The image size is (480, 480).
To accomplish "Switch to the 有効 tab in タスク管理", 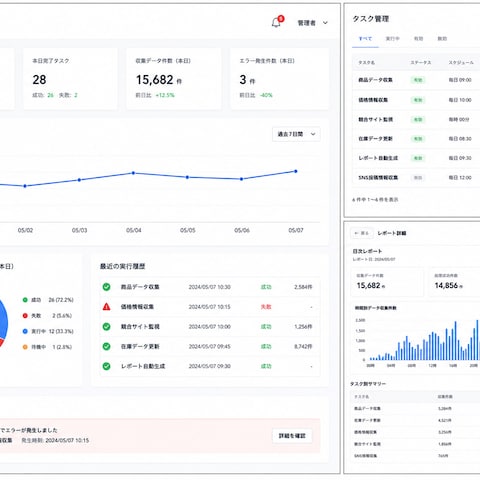I will [418, 39].
